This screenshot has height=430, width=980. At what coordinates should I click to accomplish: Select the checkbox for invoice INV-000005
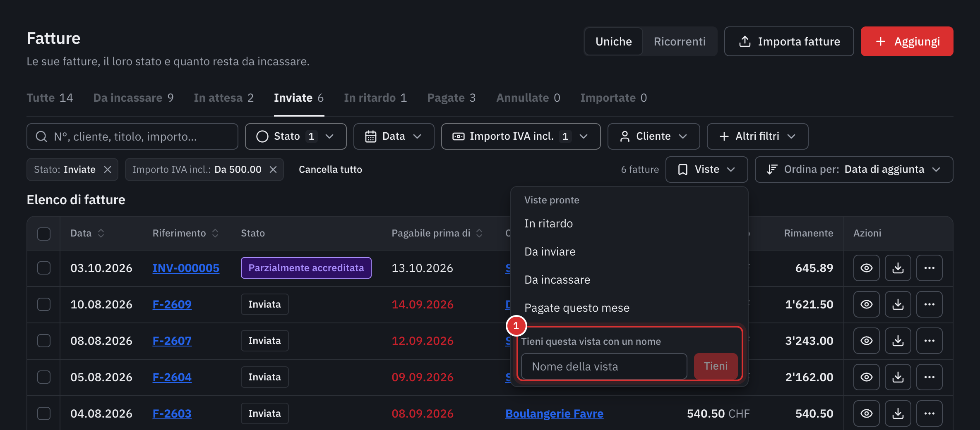[44, 268]
